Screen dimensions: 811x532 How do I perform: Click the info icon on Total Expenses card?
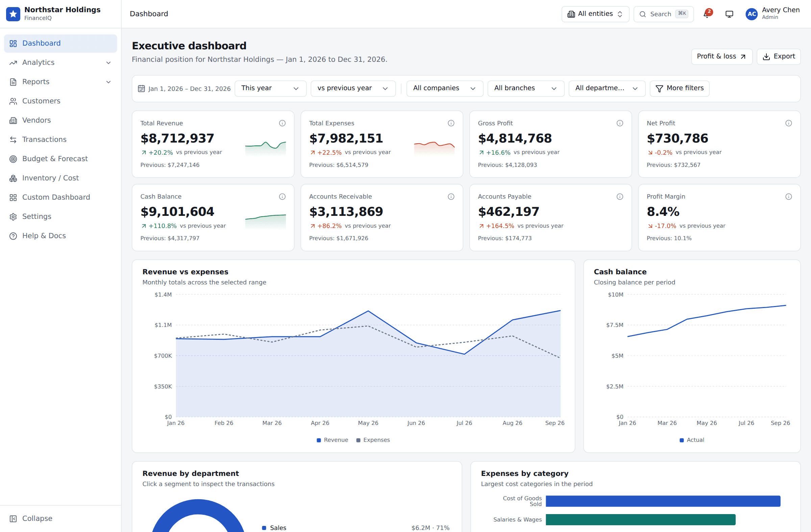[x=451, y=123]
